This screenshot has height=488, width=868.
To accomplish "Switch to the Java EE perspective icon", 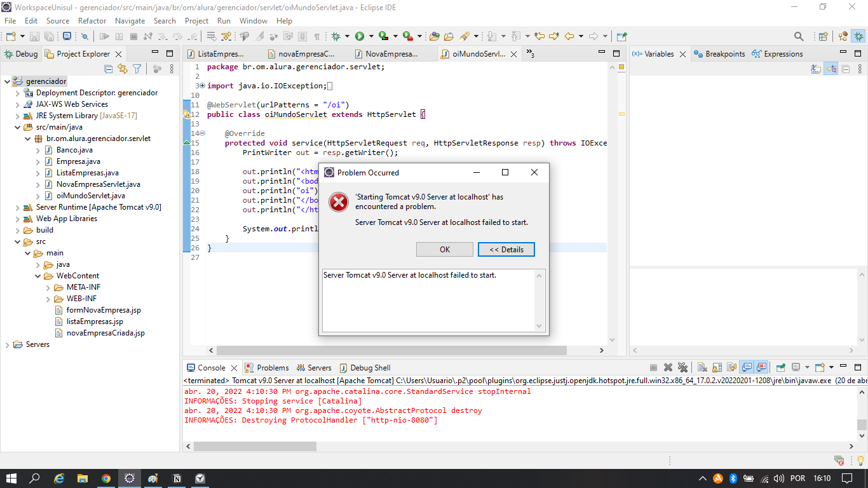I will (843, 36).
